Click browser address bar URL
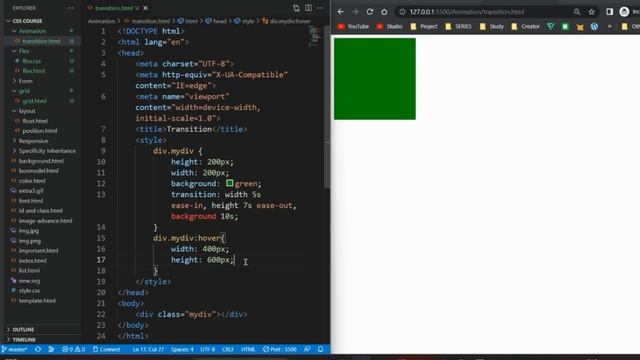This screenshot has width=640, height=360. point(467,12)
